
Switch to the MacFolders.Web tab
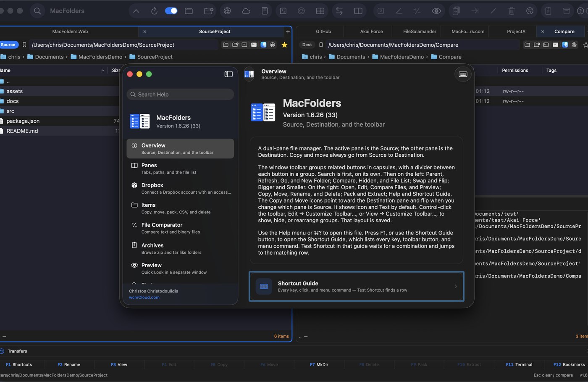click(70, 32)
